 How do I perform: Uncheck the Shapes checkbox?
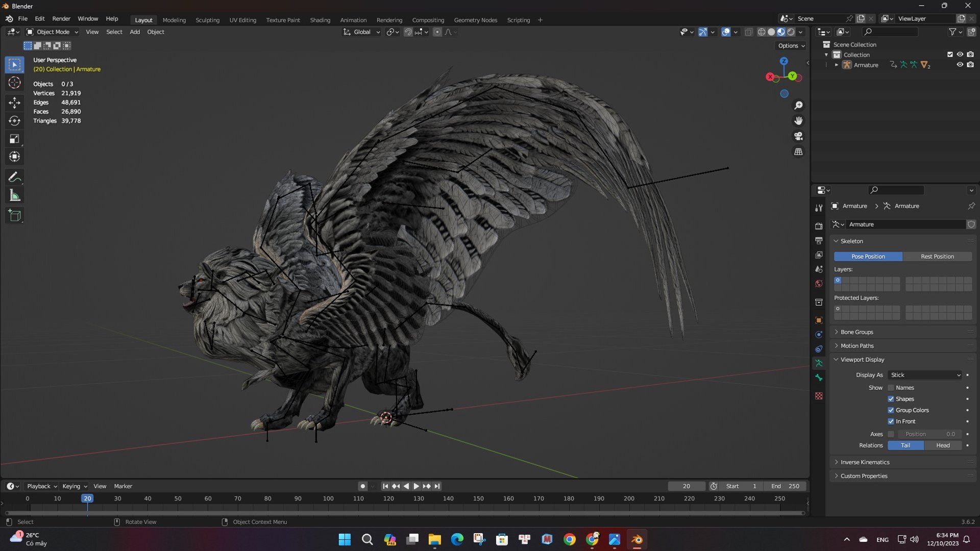pos(891,399)
